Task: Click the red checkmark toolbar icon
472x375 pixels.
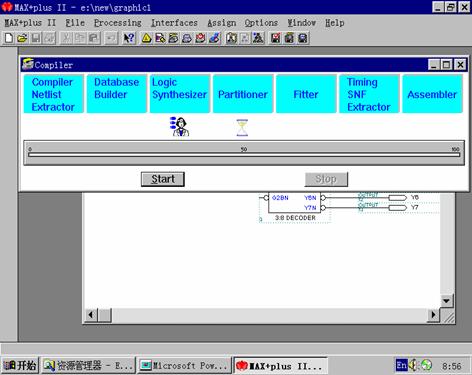Action: [x=276, y=38]
